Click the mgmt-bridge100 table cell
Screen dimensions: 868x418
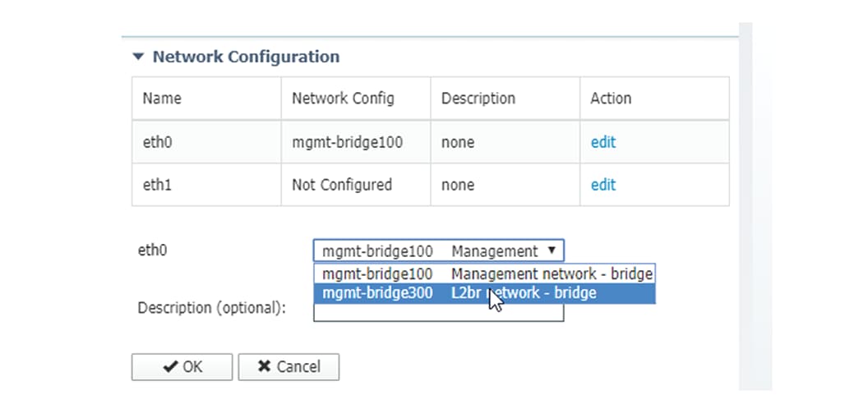click(356, 142)
